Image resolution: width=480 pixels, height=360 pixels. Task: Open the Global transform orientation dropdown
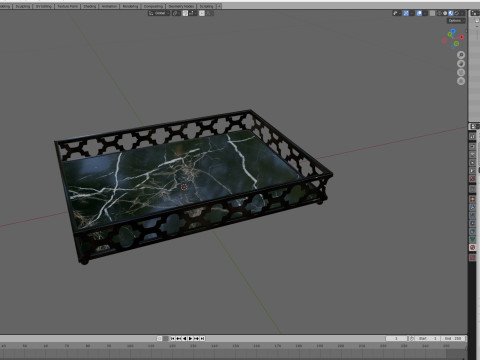pyautogui.click(x=159, y=13)
